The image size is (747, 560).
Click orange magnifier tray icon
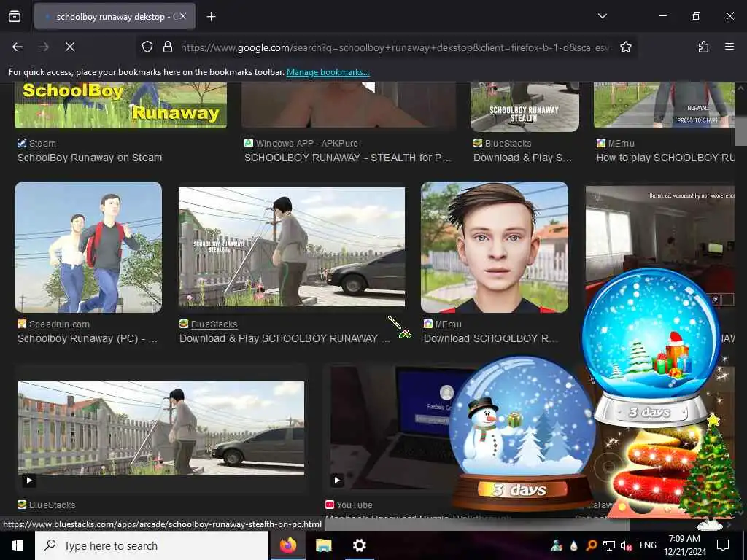coord(592,545)
